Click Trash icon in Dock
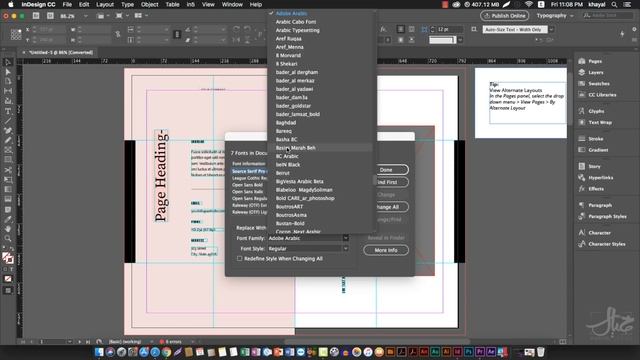Image resolution: width=640 pixels, height=360 pixels. point(540,352)
